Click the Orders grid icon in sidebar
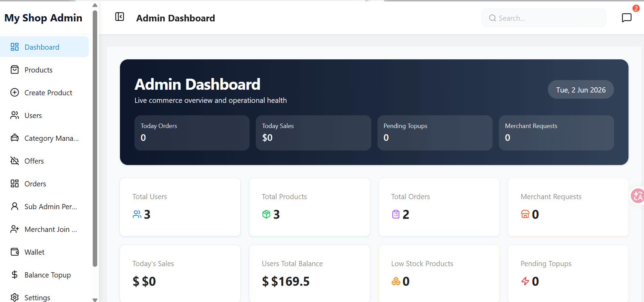Viewport: 644px width, 302px height. tap(14, 184)
